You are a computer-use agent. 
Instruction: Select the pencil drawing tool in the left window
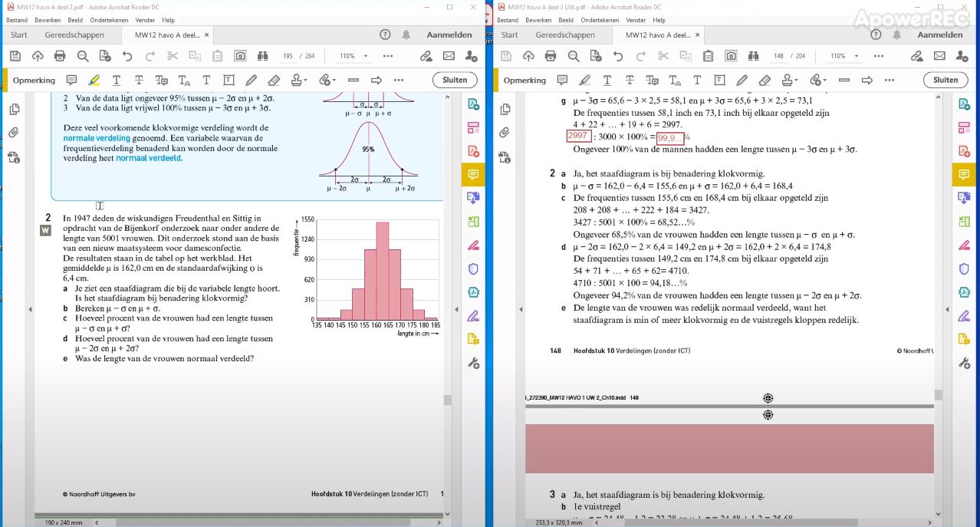tap(251, 80)
